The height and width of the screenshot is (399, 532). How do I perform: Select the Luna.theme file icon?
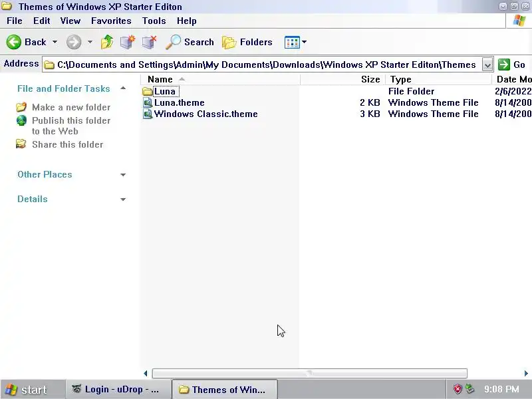pyautogui.click(x=148, y=103)
